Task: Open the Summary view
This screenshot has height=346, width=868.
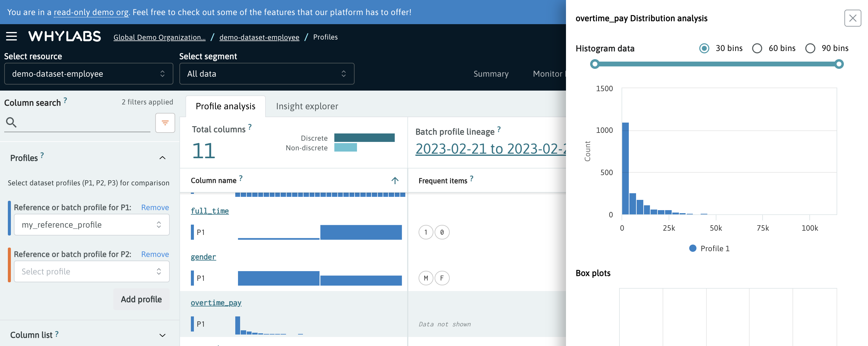Action: tap(491, 74)
